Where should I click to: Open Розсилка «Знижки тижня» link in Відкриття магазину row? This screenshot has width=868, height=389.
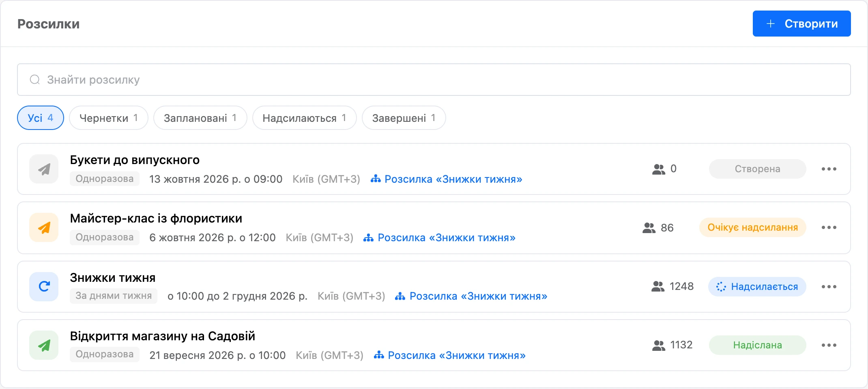click(x=457, y=355)
